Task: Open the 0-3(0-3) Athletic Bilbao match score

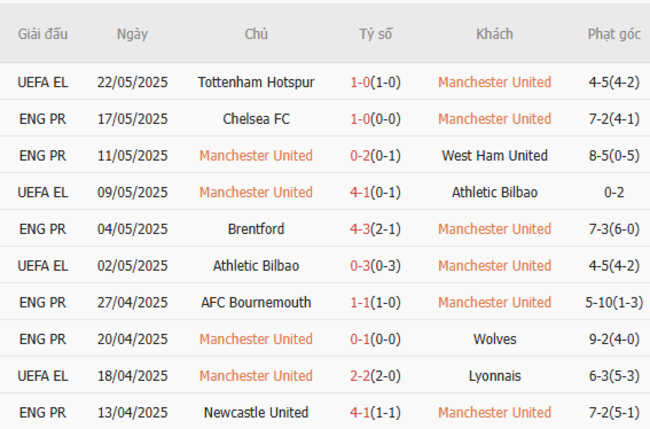Action: tap(375, 266)
